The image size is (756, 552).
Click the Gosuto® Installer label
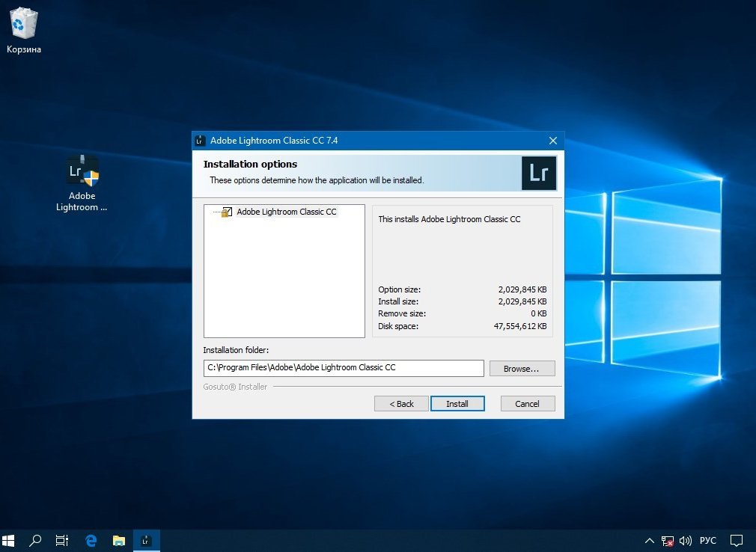tap(235, 387)
